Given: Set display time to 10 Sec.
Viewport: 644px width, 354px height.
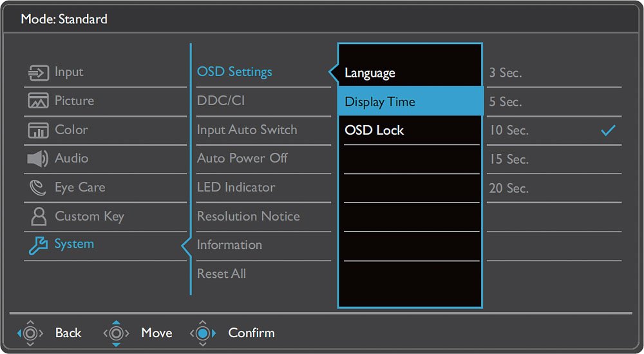Looking at the screenshot, I should point(509,130).
